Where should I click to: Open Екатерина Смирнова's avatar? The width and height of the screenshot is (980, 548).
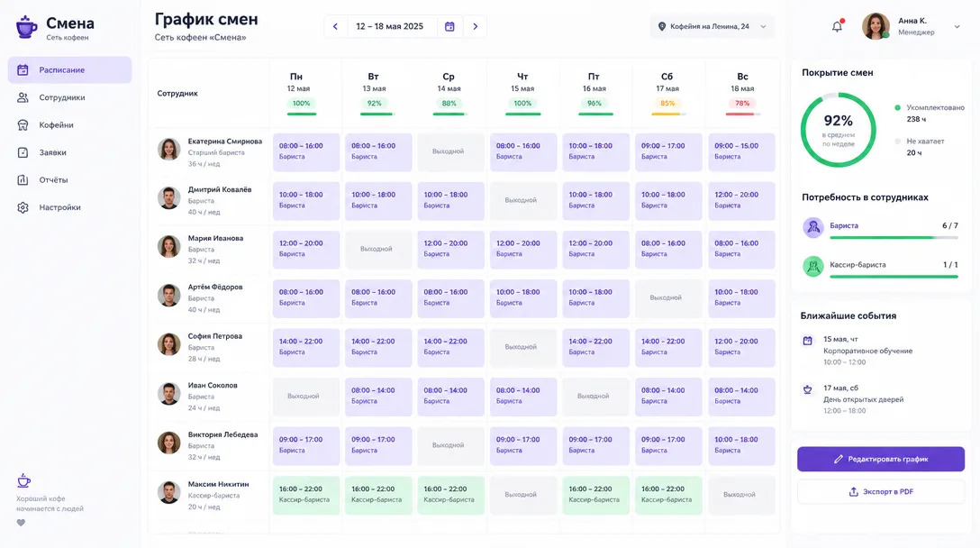click(168, 150)
